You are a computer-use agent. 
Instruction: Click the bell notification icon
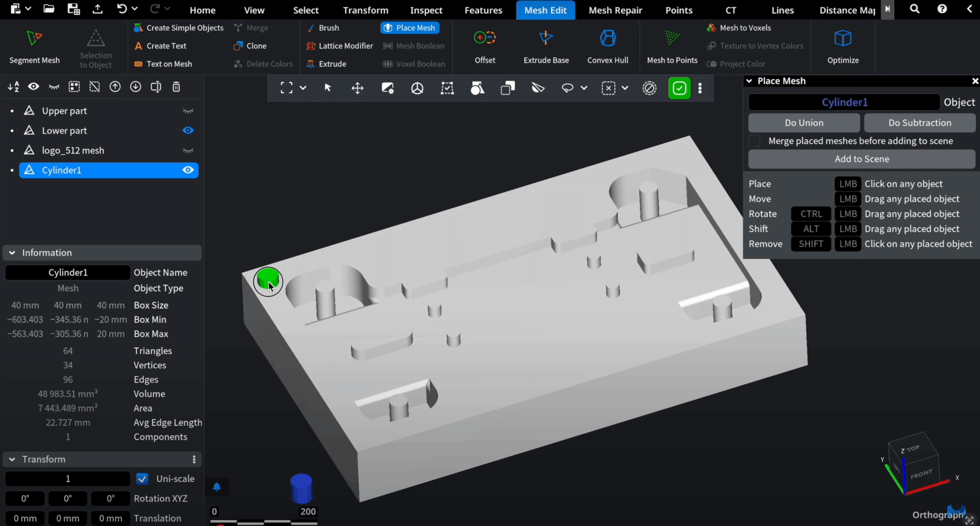217,487
